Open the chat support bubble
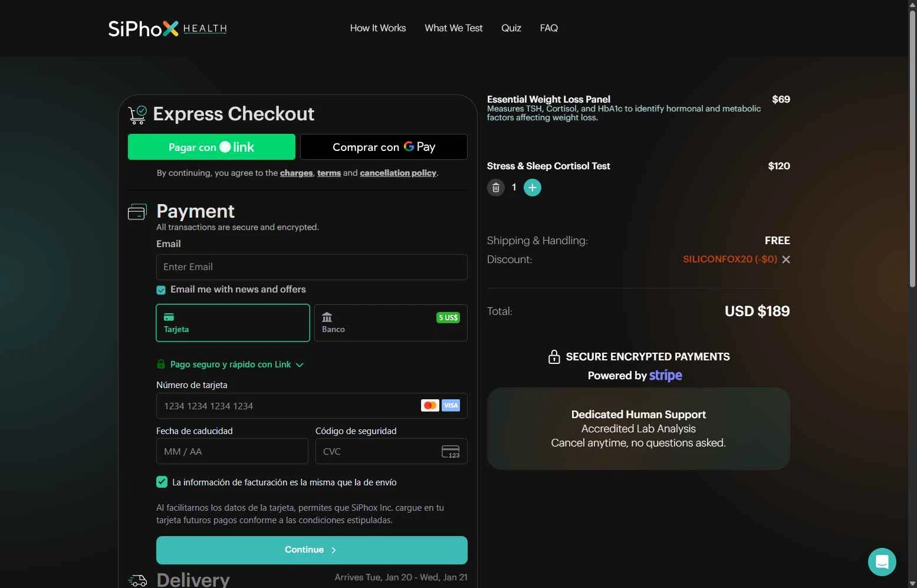 point(882,562)
